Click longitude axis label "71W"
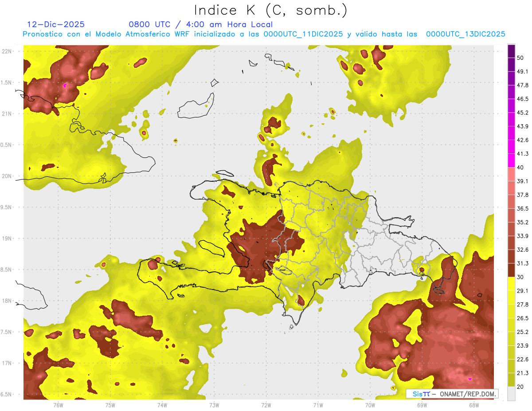 pyautogui.click(x=318, y=405)
